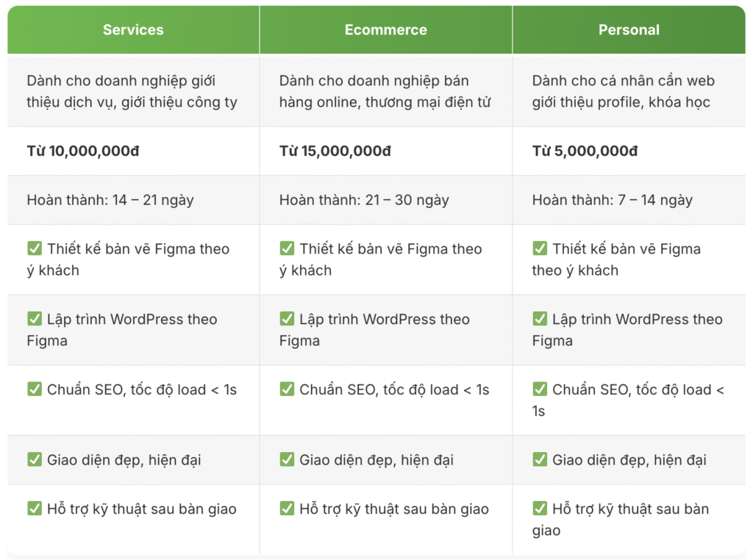Screen dimensions: 753x560
Task: Click the Ecommerce price 'Từ 15,000,000đ'
Action: 335,151
